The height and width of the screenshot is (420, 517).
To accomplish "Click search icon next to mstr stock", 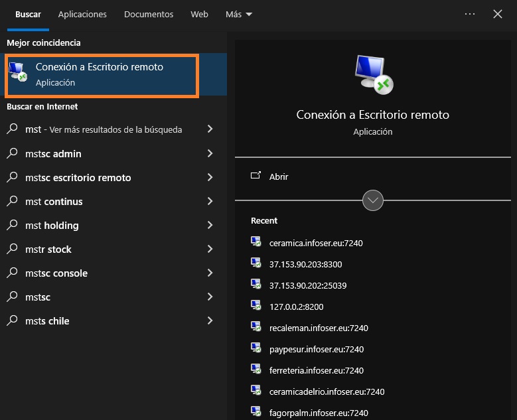I will 12,249.
